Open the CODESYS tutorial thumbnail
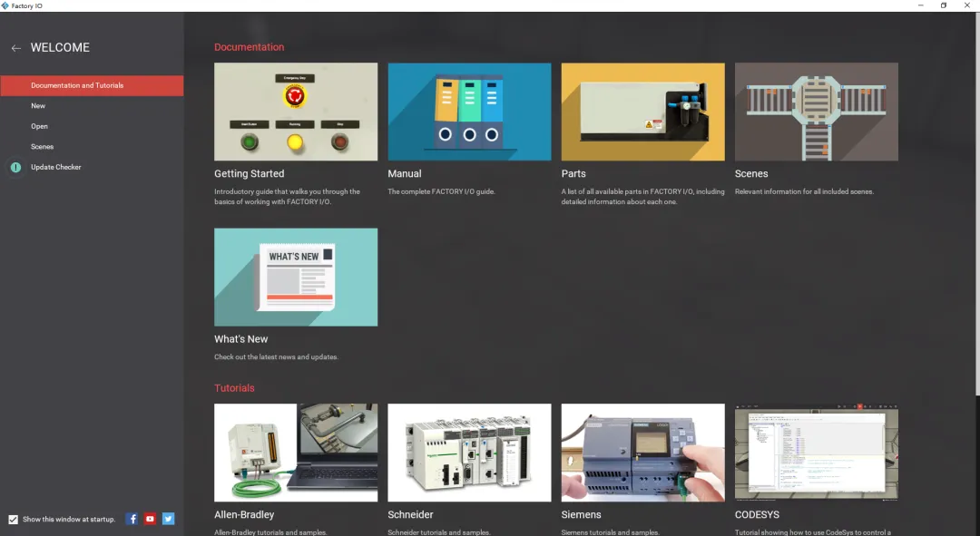The image size is (980, 536). click(x=817, y=453)
